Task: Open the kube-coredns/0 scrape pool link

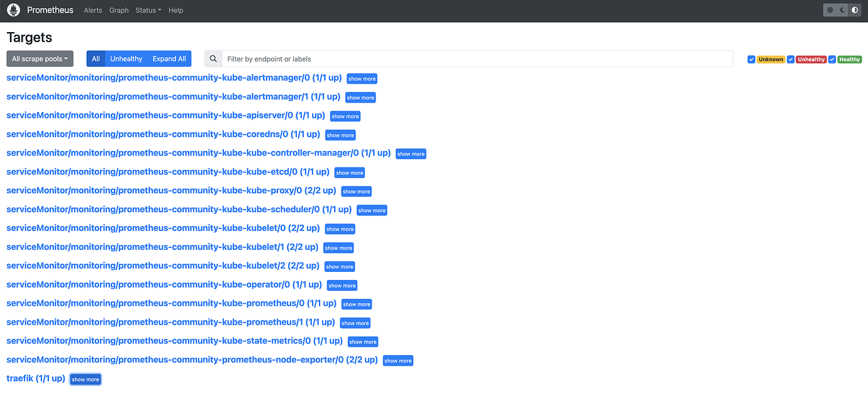Action: (163, 134)
